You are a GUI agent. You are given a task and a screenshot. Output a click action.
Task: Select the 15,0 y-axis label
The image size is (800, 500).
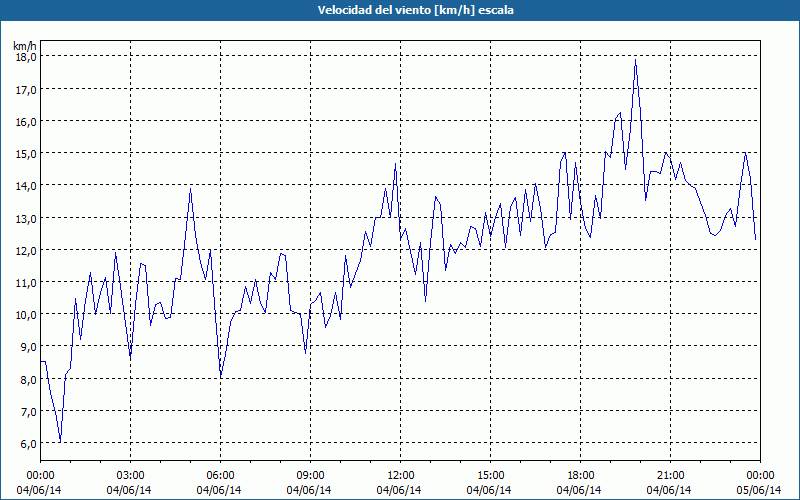26,154
